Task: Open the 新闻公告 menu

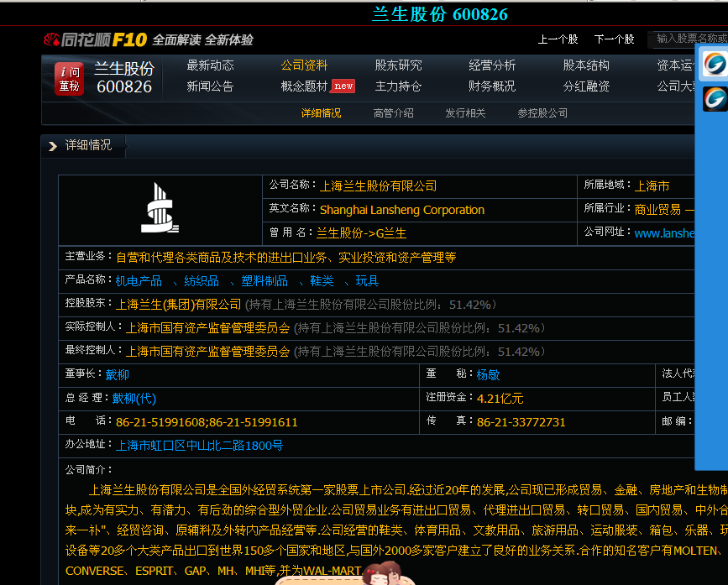Action: tap(210, 86)
